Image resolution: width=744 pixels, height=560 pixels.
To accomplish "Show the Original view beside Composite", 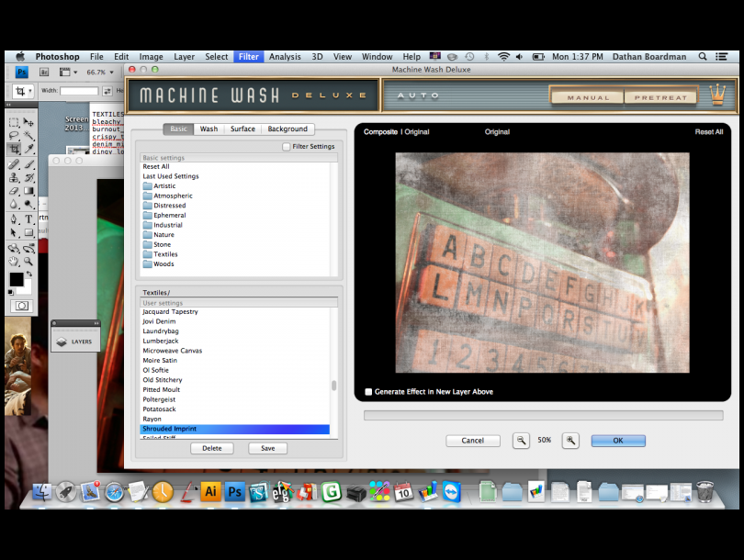I will point(417,132).
